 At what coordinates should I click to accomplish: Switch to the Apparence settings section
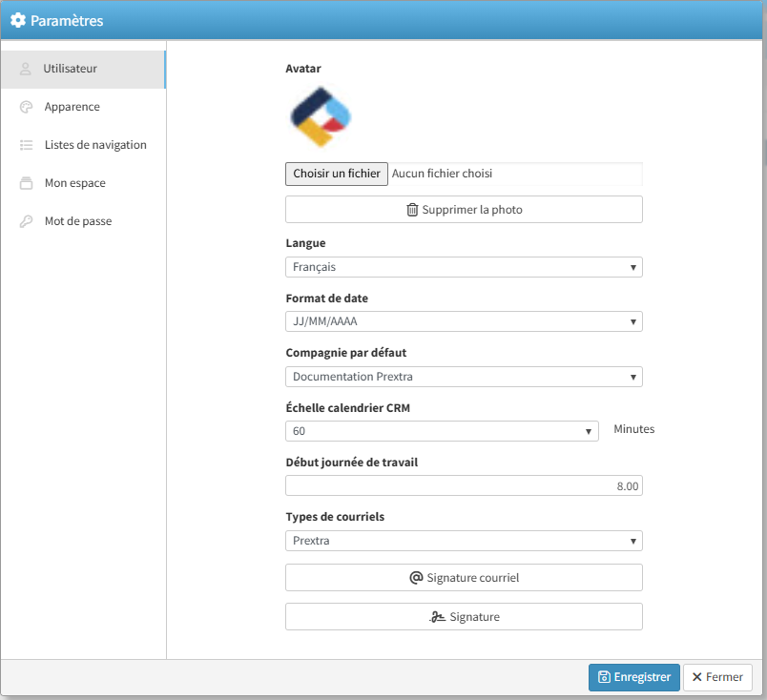pyautogui.click(x=73, y=107)
